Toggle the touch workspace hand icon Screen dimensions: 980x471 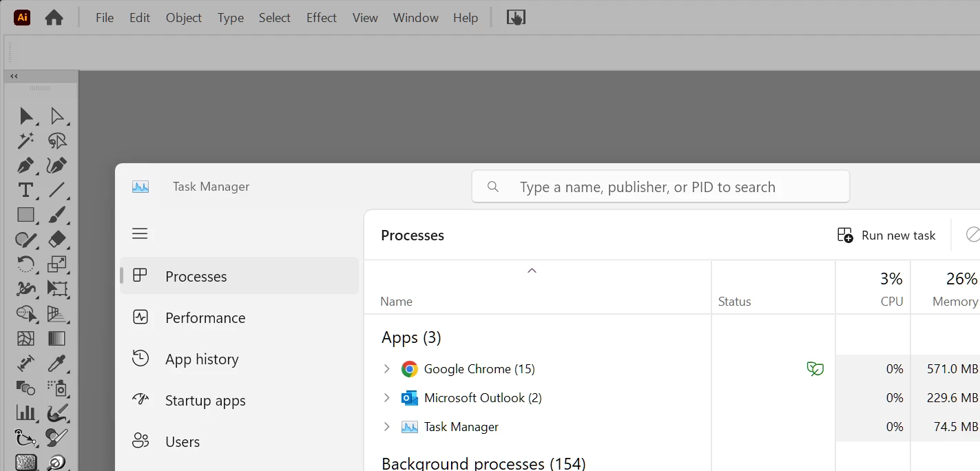pyautogui.click(x=516, y=18)
